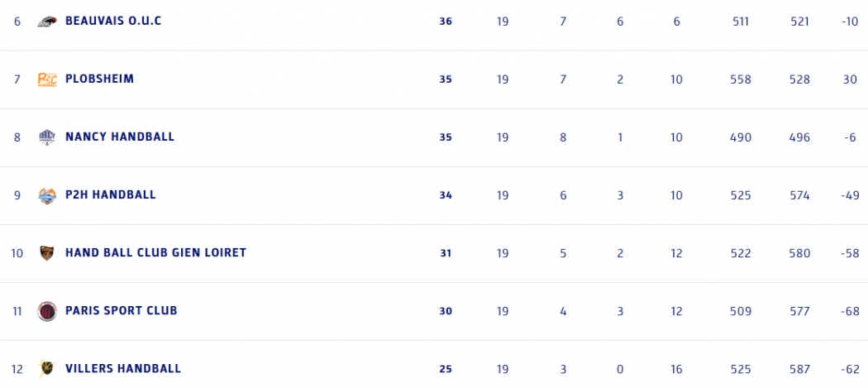The image size is (868, 388).
Task: Open HAND BALL CLUB GIEN LOIRET link
Action: point(155,252)
